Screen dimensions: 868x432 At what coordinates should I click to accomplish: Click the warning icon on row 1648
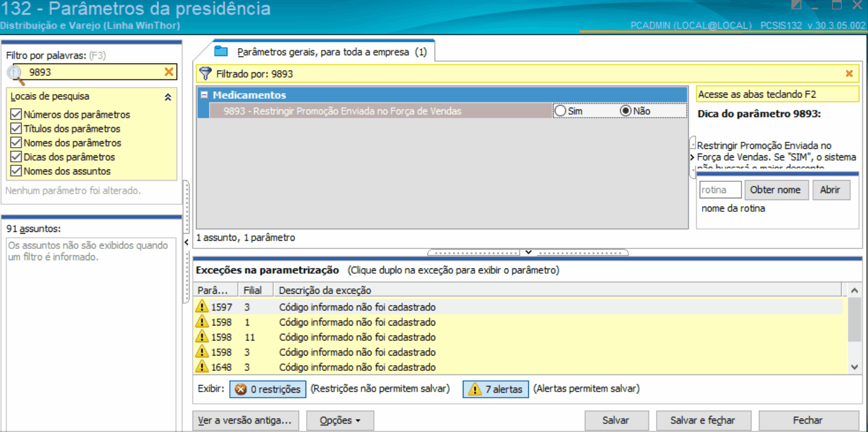(x=202, y=367)
